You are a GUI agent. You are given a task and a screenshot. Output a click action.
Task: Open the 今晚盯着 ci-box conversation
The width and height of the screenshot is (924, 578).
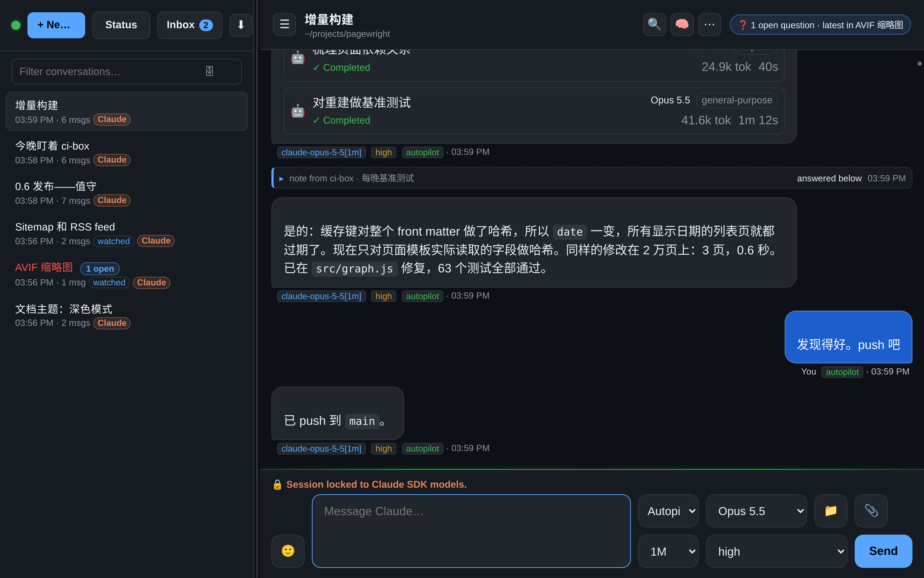[x=127, y=152]
